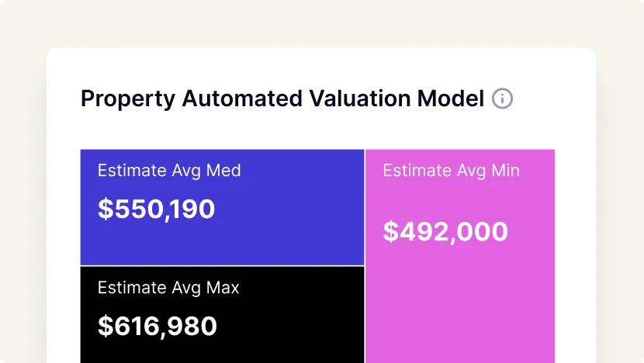Image resolution: width=644 pixels, height=363 pixels.
Task: Select the "Estimate Avg Max" label
Action: (x=168, y=288)
